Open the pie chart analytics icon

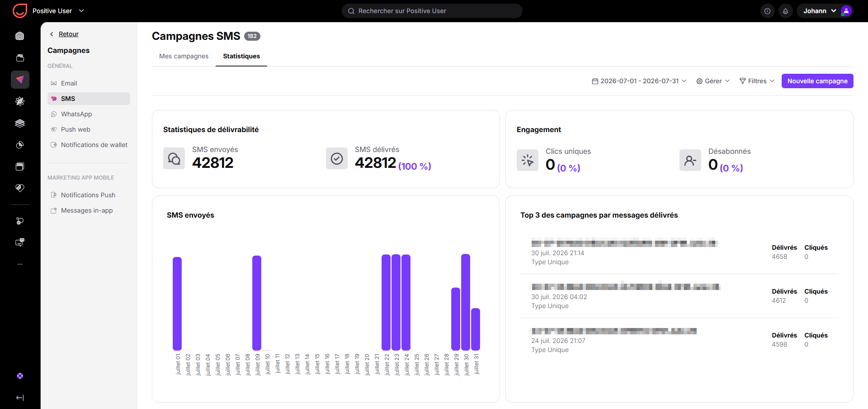pos(20,145)
